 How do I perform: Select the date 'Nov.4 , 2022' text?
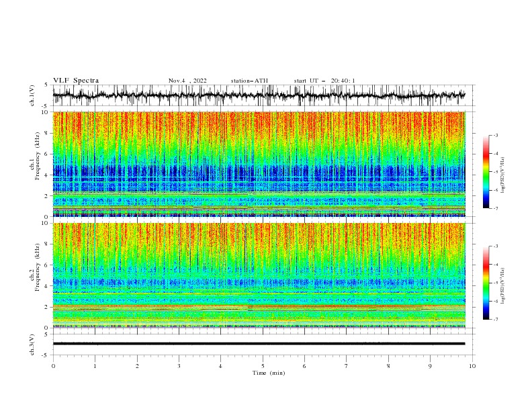coord(187,81)
